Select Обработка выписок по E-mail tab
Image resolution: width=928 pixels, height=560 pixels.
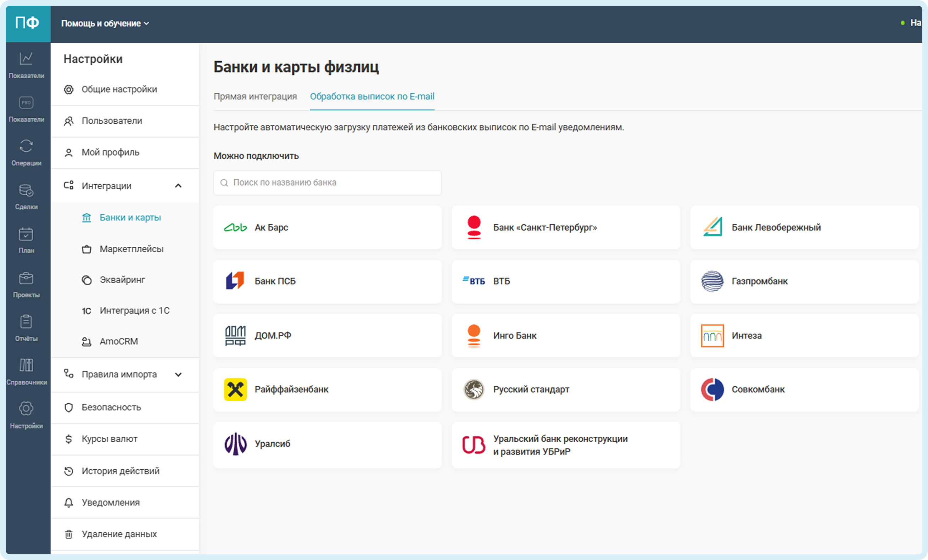point(372,96)
